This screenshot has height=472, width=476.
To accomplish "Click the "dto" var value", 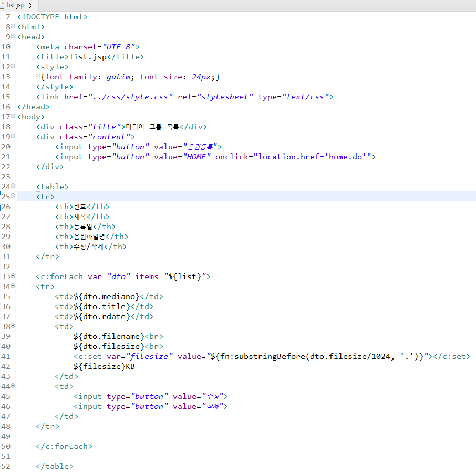I will (118, 276).
